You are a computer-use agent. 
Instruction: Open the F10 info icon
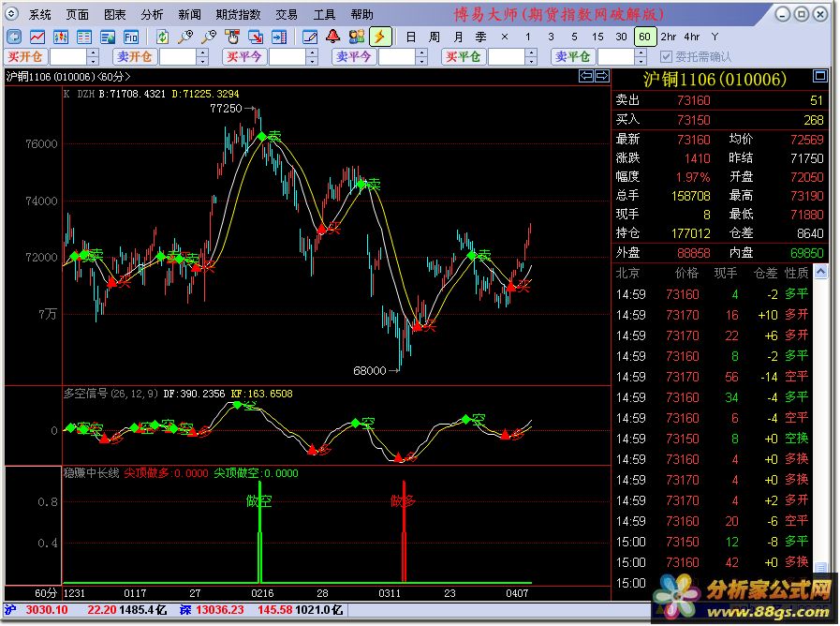pyautogui.click(x=131, y=37)
